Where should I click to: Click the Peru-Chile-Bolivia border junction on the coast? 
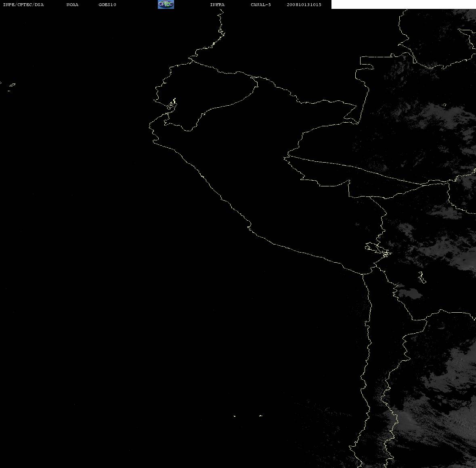[363, 274]
